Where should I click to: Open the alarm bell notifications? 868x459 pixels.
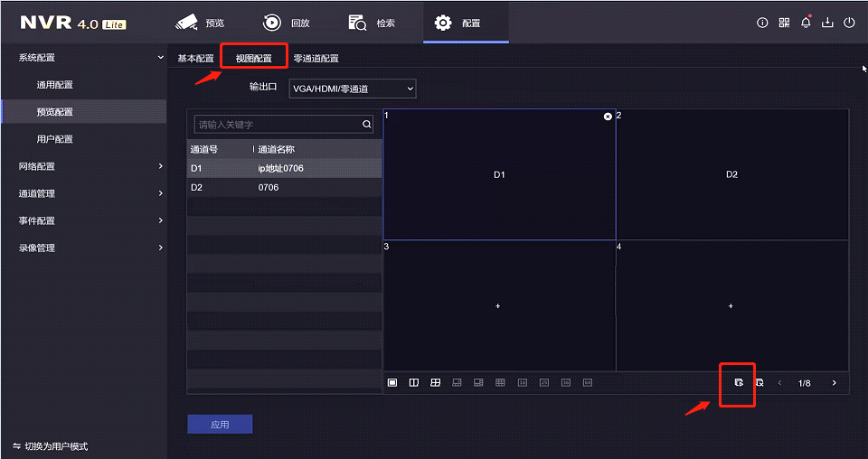coord(806,23)
